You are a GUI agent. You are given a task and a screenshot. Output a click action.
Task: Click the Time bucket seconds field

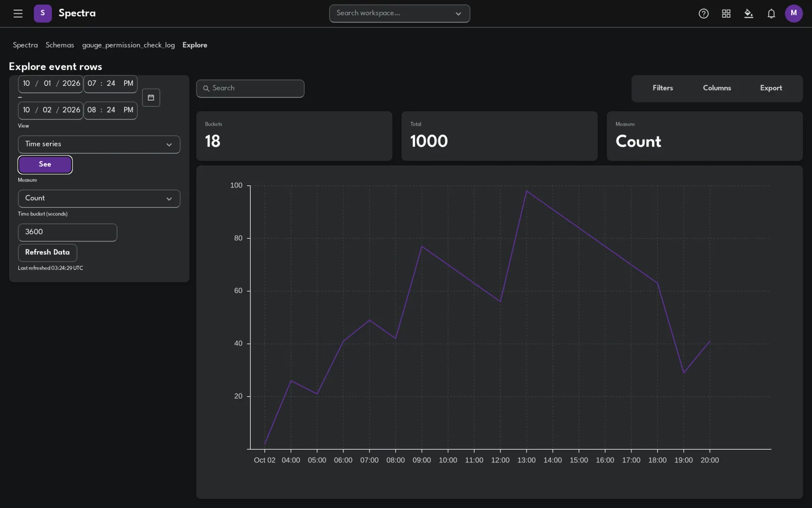67,232
